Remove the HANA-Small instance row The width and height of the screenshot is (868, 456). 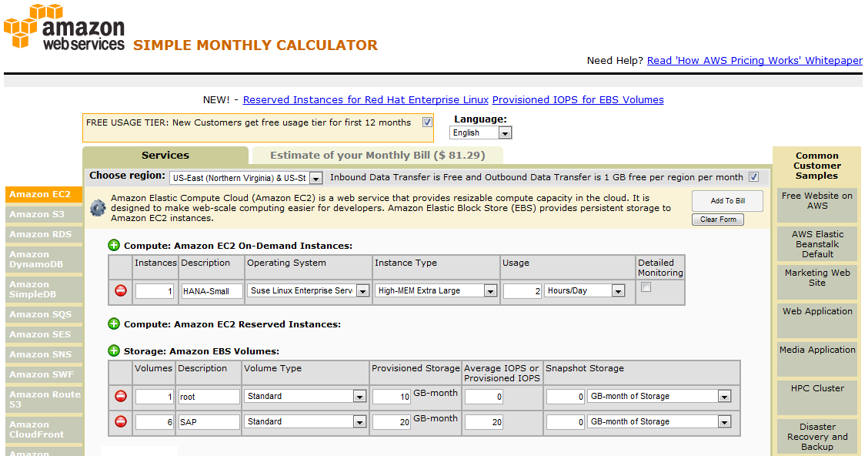[121, 291]
